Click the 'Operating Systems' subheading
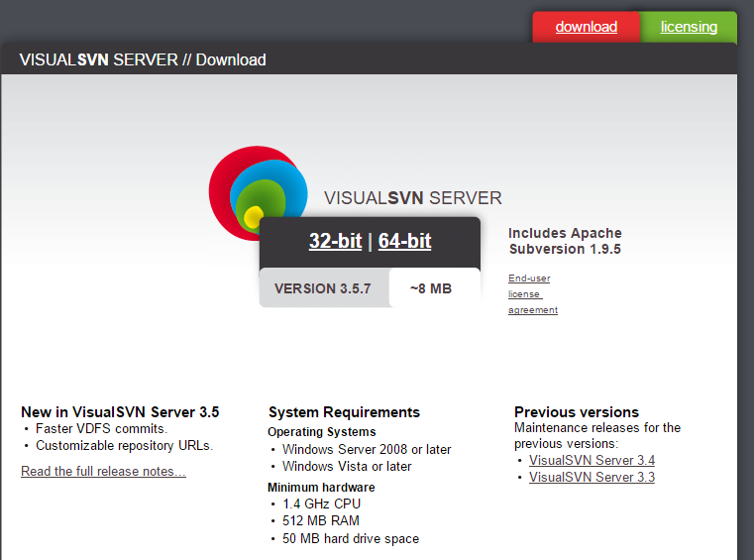The image size is (754, 560). click(322, 432)
